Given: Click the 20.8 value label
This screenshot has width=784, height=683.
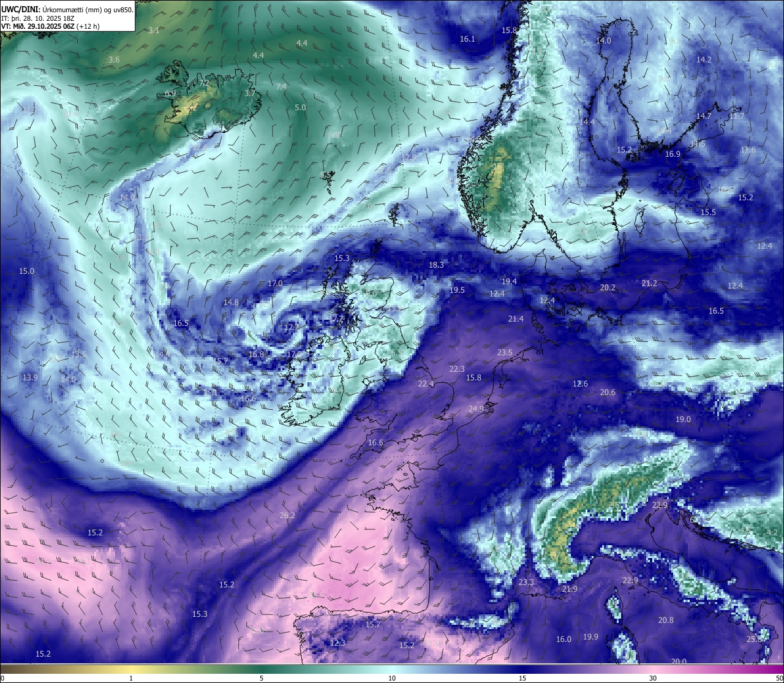Looking at the screenshot, I should pyautogui.click(x=666, y=620).
